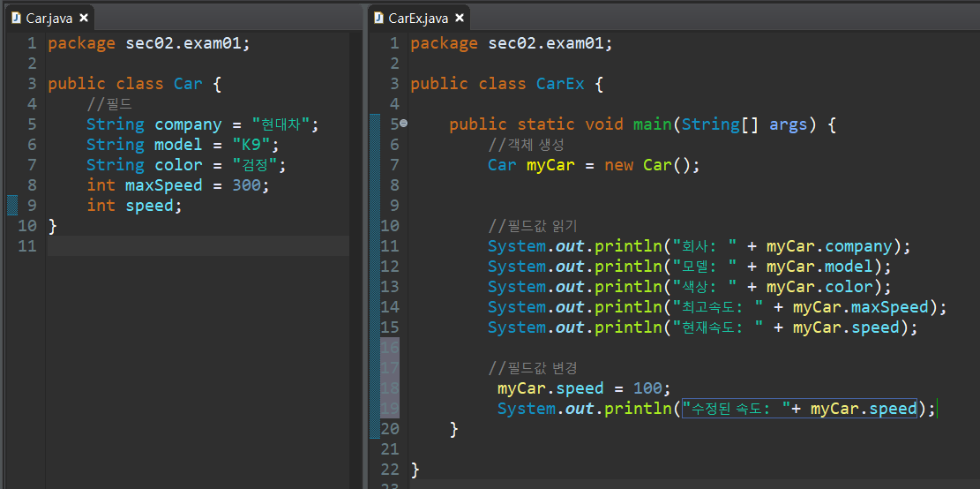This screenshot has width=980, height=489.
Task: Click 'myCar.company' on line 11
Action: (x=829, y=245)
